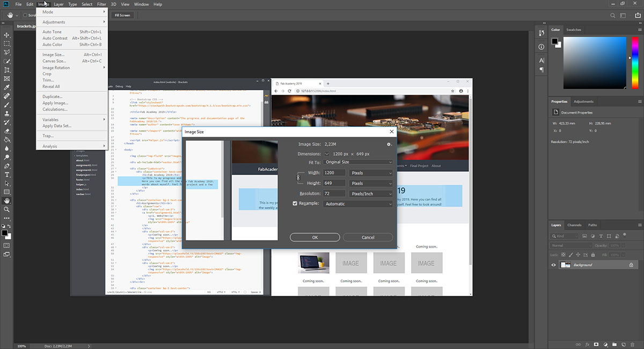Uncheck the Resample checkbox
The height and width of the screenshot is (349, 644).
(295, 203)
